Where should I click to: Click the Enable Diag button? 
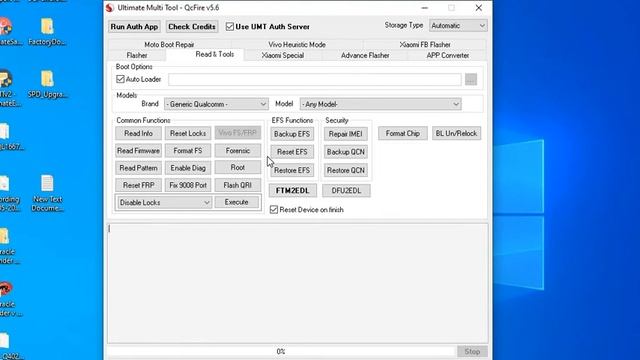(188, 168)
